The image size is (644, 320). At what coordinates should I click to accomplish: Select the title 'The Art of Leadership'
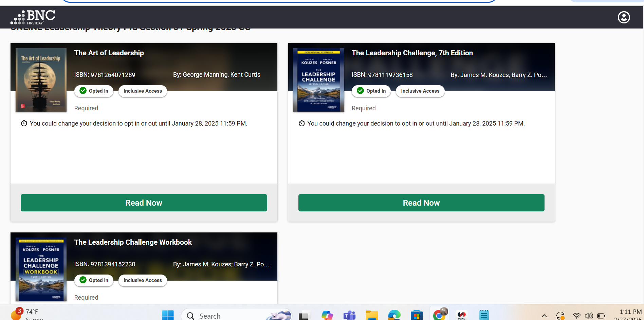point(109,53)
